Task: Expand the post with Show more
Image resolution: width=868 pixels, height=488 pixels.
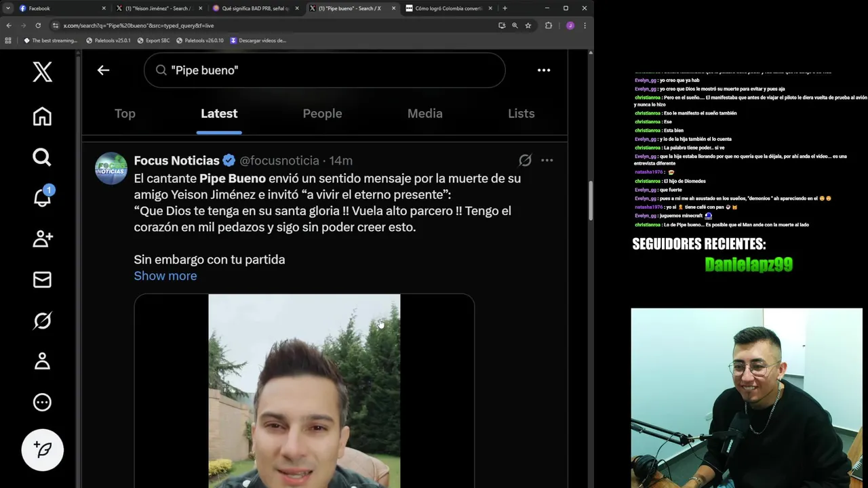Action: click(165, 276)
